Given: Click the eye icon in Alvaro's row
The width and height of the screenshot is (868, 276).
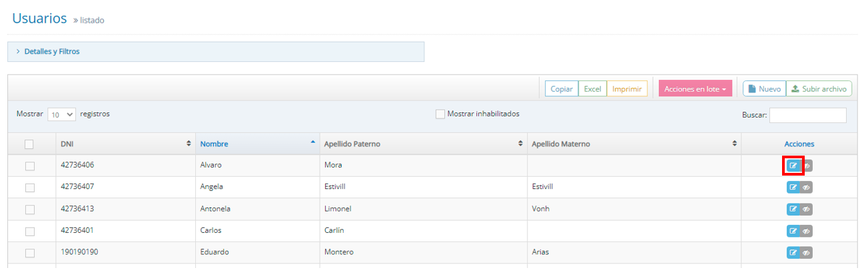Looking at the screenshot, I should pos(806,166).
